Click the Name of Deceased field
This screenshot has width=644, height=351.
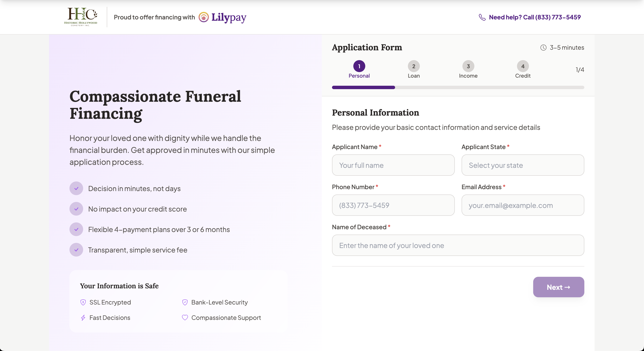pos(458,245)
